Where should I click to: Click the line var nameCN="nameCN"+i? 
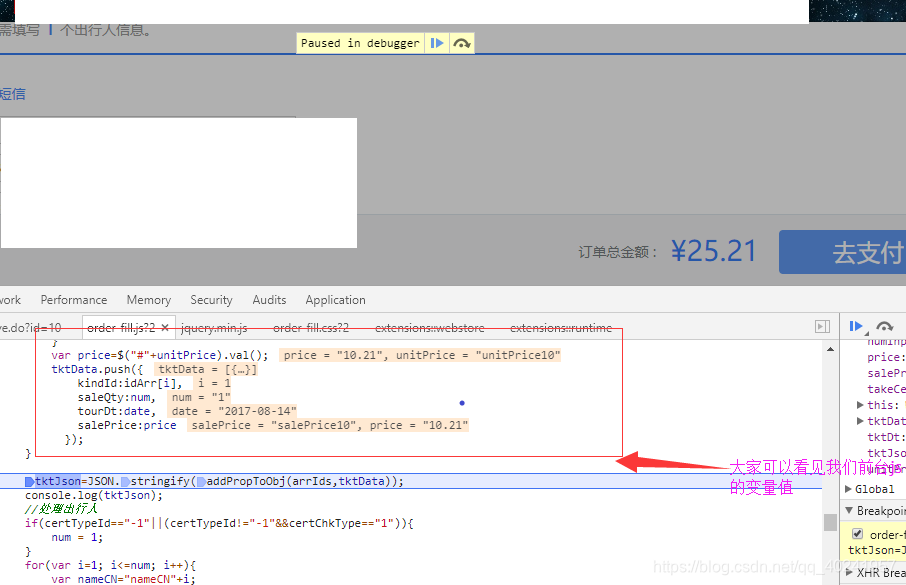pos(123,579)
